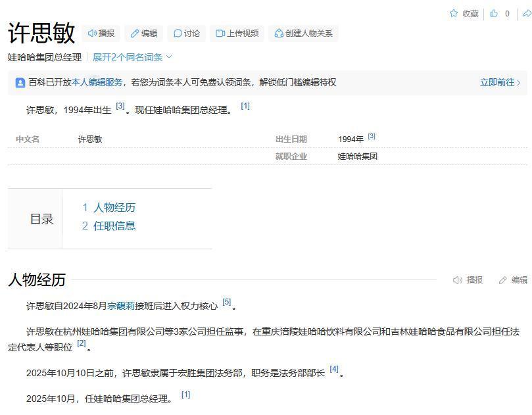The width and height of the screenshot is (532, 415).
Task: Click the 许思敏 page title
Action: coord(41,33)
